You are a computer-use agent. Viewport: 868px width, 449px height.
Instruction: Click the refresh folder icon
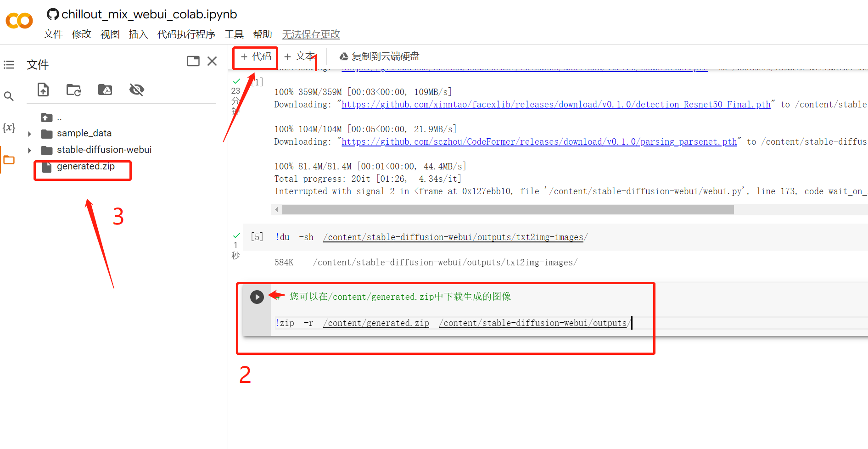pyautogui.click(x=73, y=90)
